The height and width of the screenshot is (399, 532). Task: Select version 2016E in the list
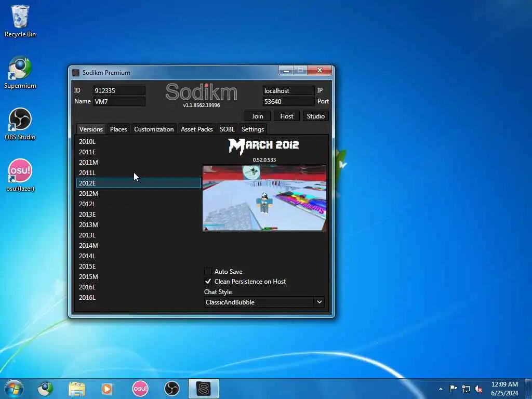pyautogui.click(x=139, y=287)
